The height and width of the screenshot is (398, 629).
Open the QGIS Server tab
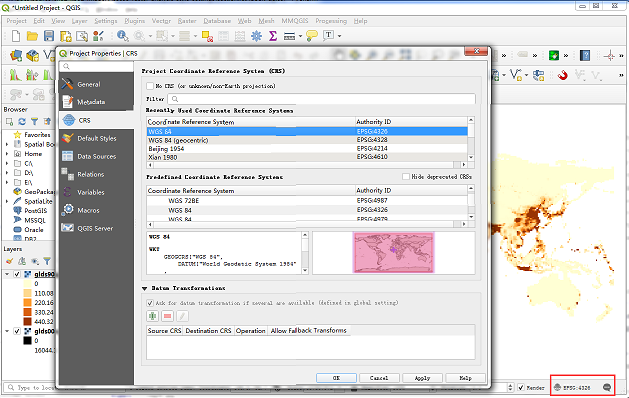click(x=96, y=228)
